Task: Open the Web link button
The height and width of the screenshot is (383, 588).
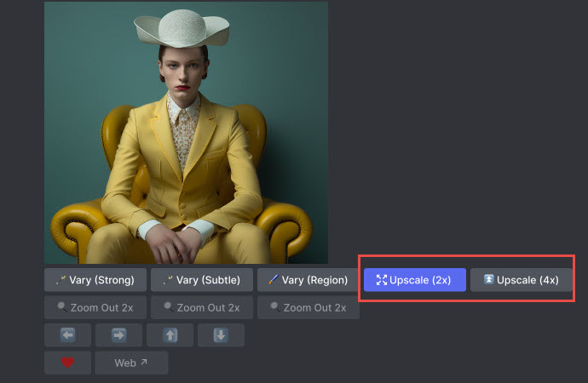Action: (x=131, y=363)
